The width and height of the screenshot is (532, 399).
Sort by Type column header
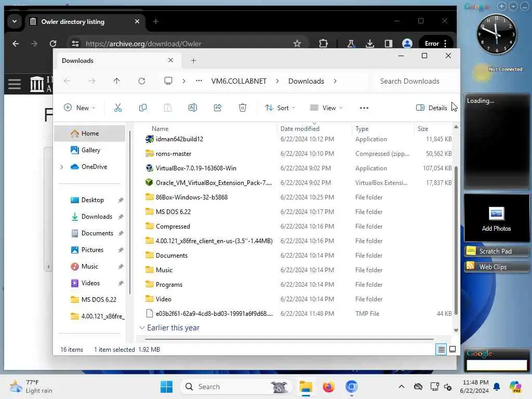tap(362, 129)
